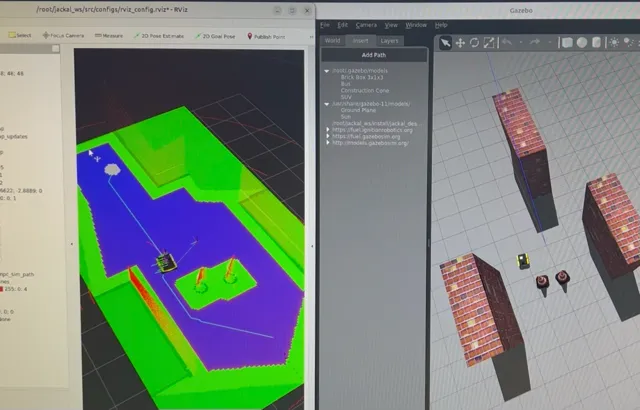Click the Gazebo selection mode arrow icon
The height and width of the screenshot is (410, 640).
[x=445, y=42]
